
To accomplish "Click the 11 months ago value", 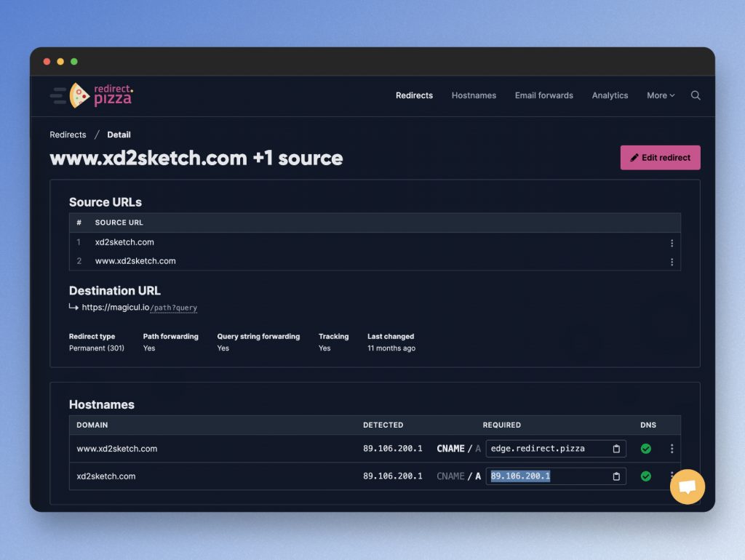I will [391, 348].
